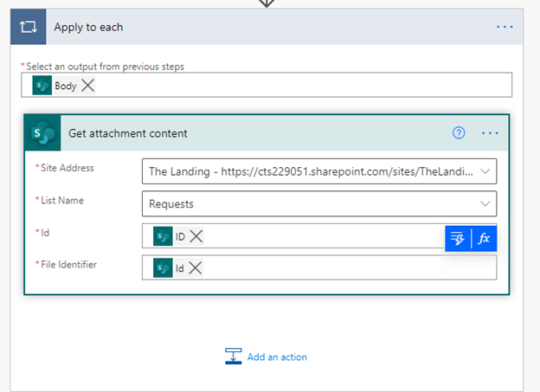Expand the List Name dropdown

click(x=485, y=203)
